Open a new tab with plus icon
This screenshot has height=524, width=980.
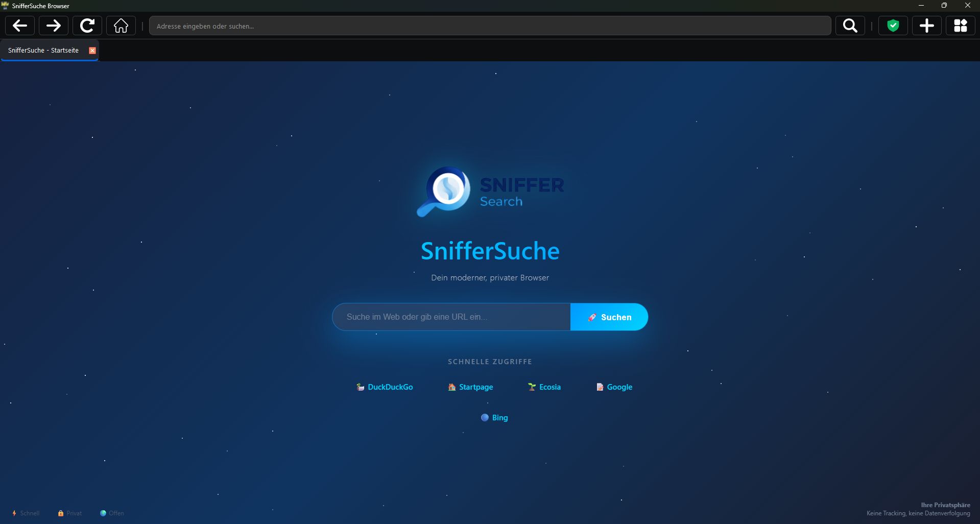coord(926,26)
